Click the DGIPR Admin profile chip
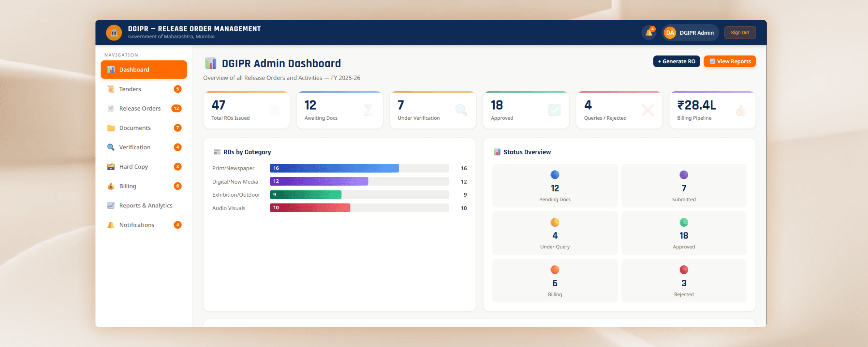Viewport: 868px width, 347px height. pos(690,33)
